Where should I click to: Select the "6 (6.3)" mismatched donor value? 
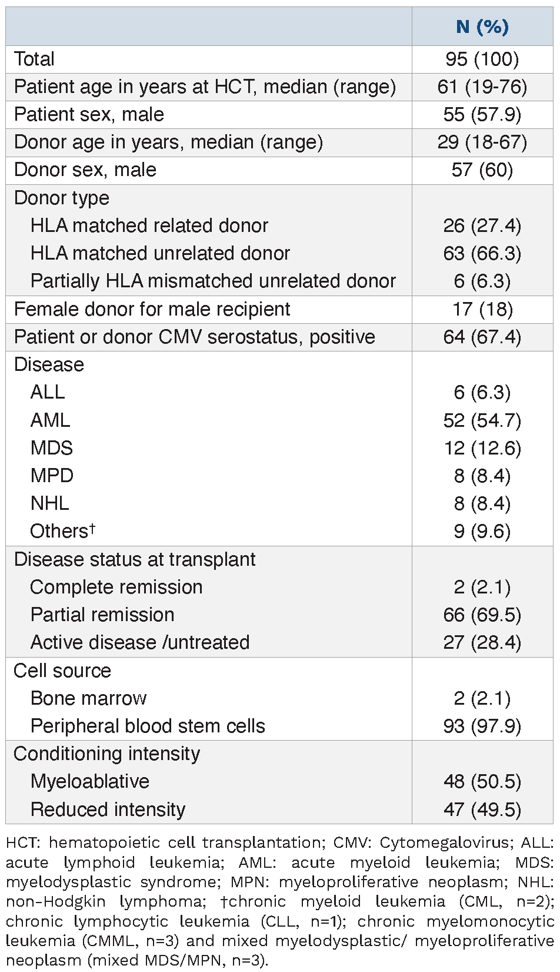click(x=482, y=281)
